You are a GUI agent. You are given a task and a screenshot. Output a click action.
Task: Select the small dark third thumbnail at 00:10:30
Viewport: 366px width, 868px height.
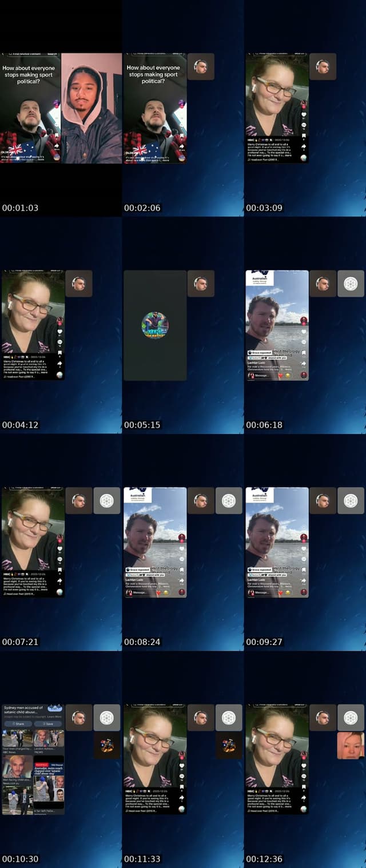(107, 746)
